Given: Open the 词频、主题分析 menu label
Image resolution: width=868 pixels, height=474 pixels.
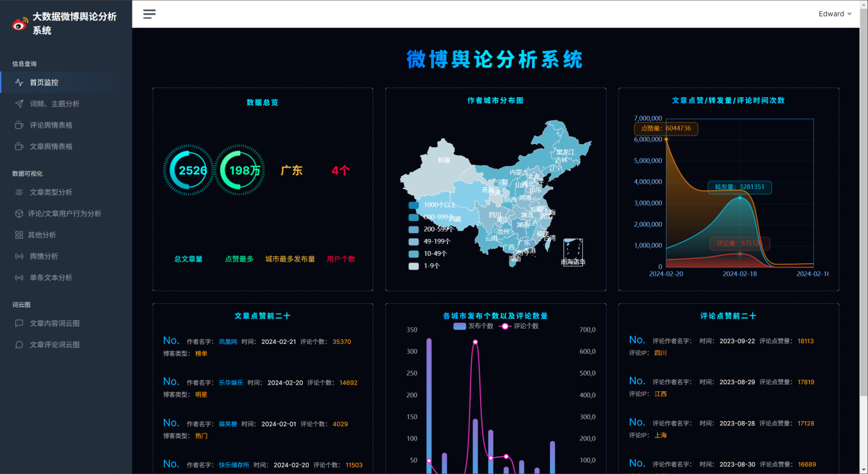Looking at the screenshot, I should [55, 104].
